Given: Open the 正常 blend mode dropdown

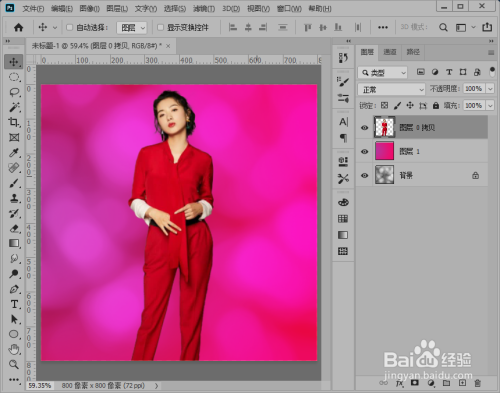Looking at the screenshot, I should pos(392,89).
